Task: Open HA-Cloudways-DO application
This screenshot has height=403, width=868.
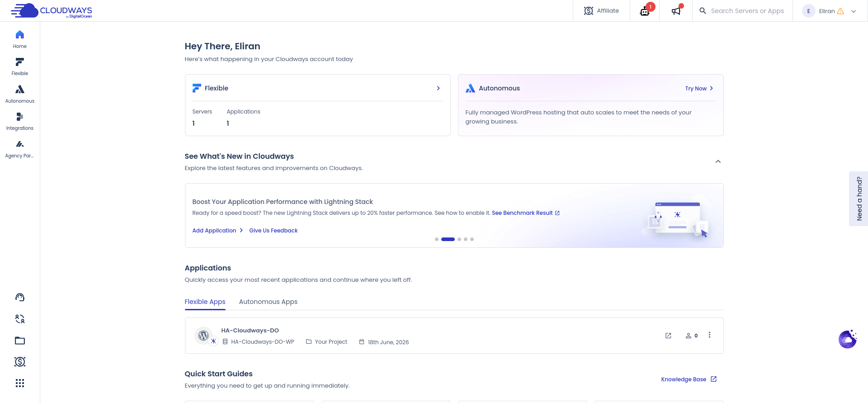Action: click(x=250, y=331)
